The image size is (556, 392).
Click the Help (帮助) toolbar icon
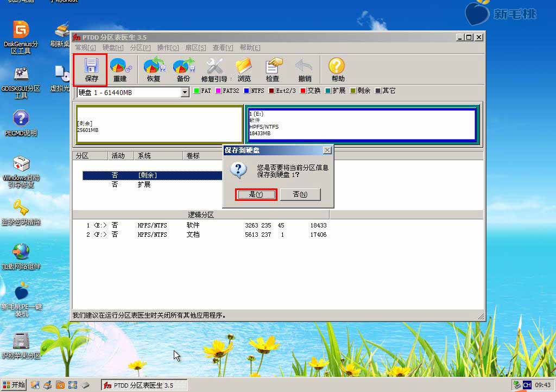[337, 70]
